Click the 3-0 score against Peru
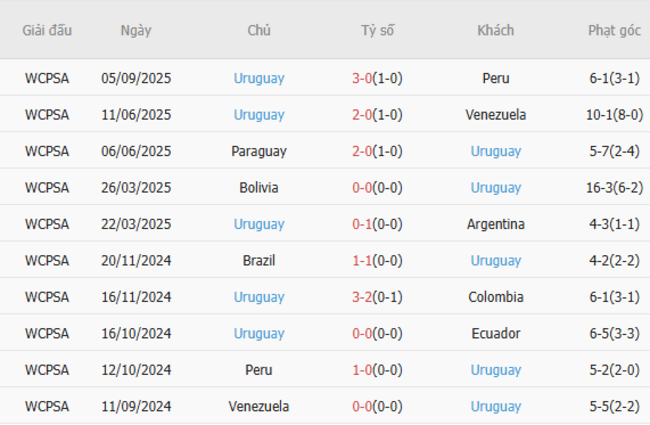This screenshot has width=650, height=425. 361,78
